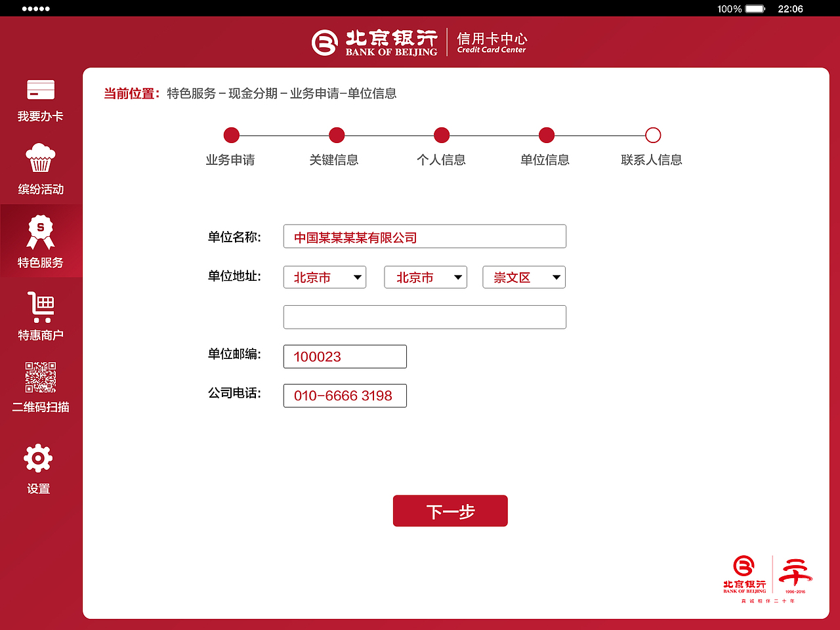840x630 pixels.
Task: Open 设置 via the gear icon
Action: pyautogui.click(x=37, y=459)
